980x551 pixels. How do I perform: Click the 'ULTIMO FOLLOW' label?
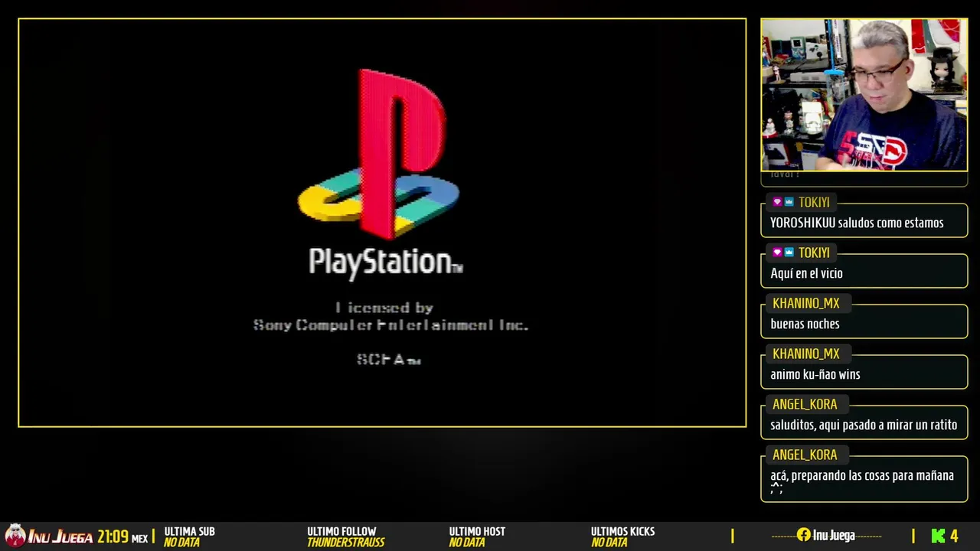tap(341, 531)
